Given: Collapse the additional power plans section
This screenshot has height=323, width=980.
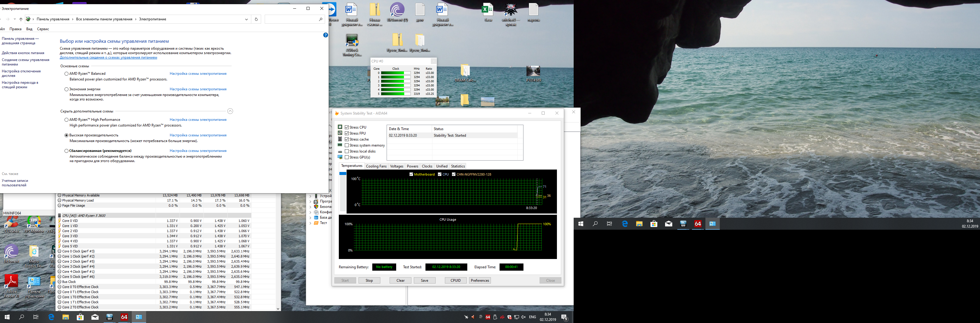Looking at the screenshot, I should (230, 111).
